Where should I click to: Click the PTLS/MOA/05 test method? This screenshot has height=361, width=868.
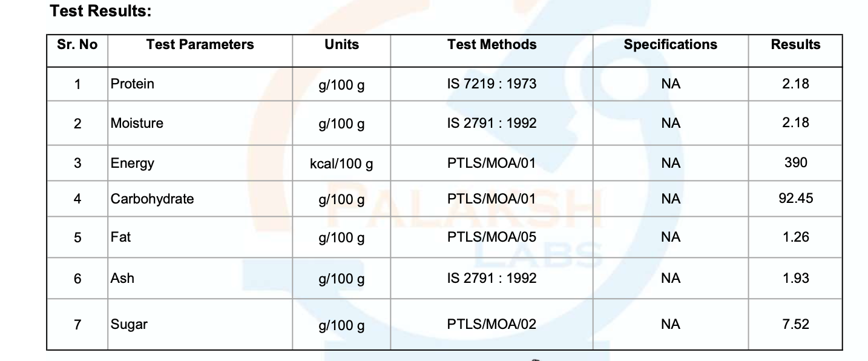click(492, 237)
